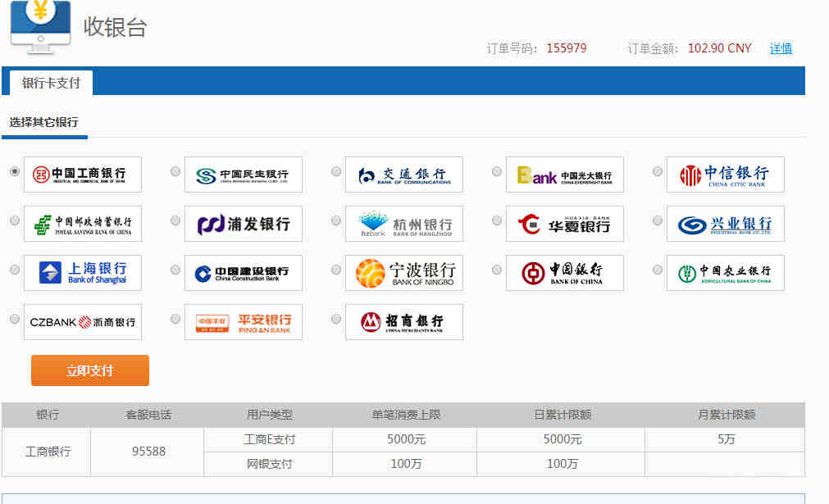
Task: Click the 5万 monthly limit cell
Action: 726,439
